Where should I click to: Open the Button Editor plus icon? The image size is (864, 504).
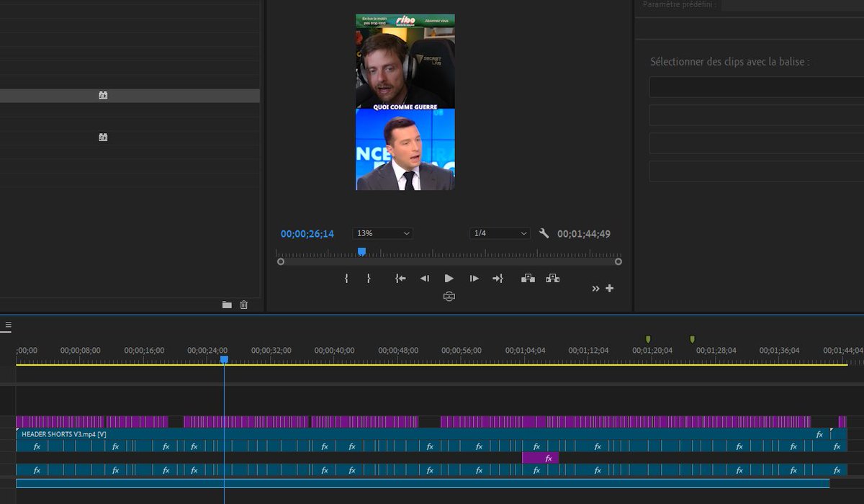point(610,288)
